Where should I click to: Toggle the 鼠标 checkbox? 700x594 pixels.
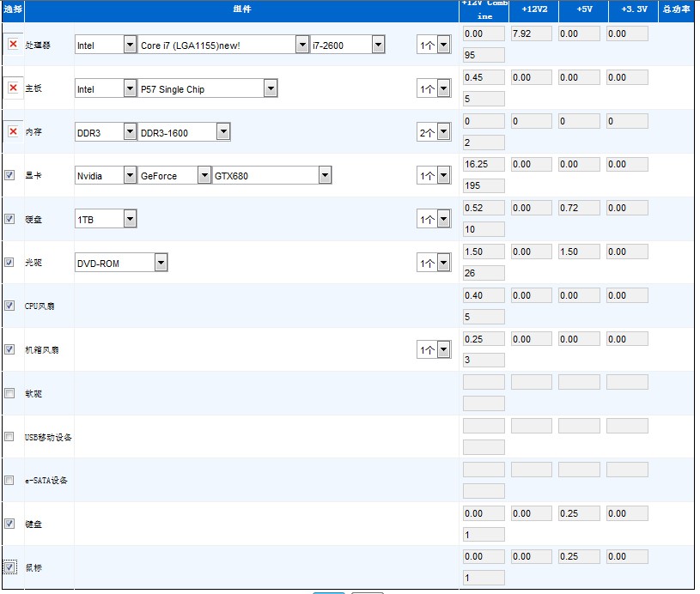tap(9, 567)
